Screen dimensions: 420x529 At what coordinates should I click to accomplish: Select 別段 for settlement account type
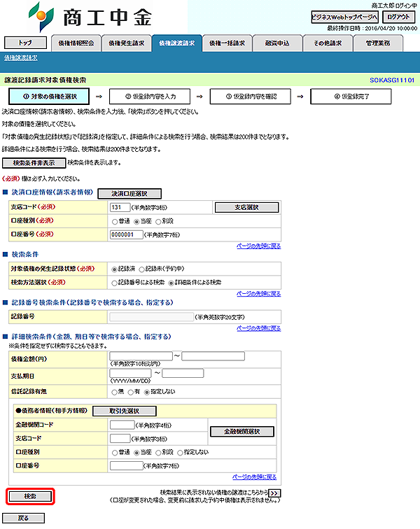158,222
